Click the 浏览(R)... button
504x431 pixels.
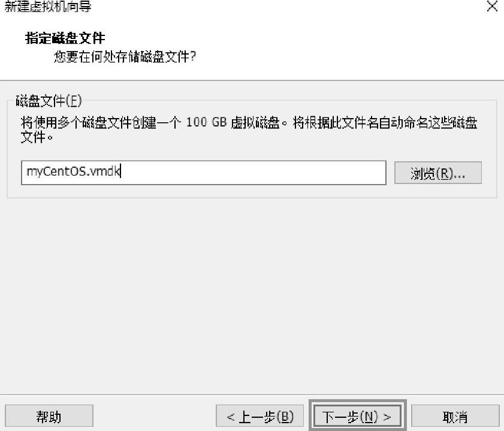438,173
